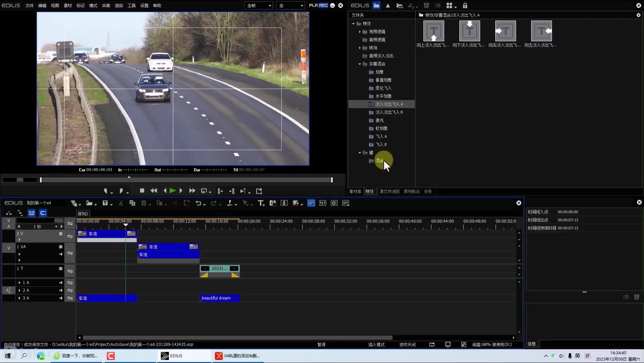The image size is (644, 363).
Task: Click the Loop playback icon
Action: [x=204, y=191]
